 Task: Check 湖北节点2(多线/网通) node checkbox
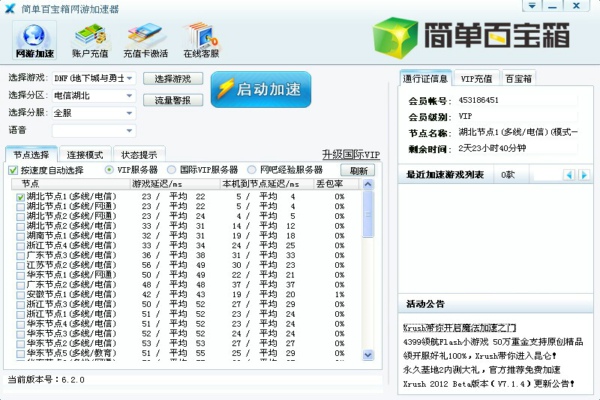point(20,217)
